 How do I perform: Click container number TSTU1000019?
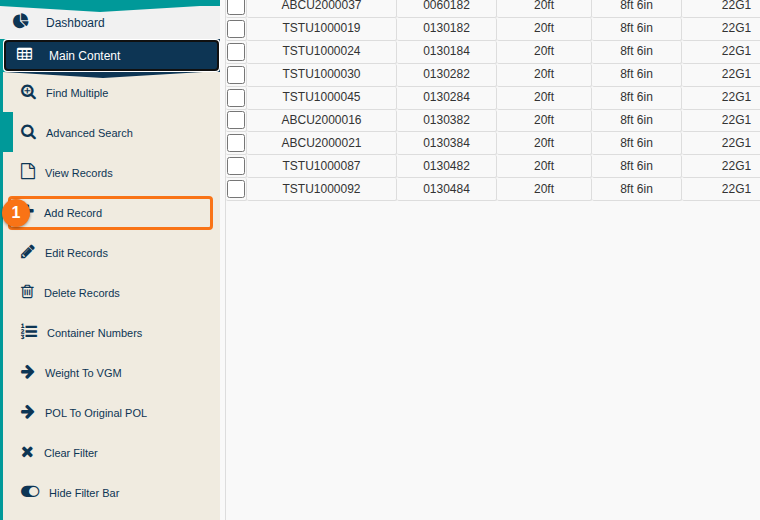tap(321, 28)
